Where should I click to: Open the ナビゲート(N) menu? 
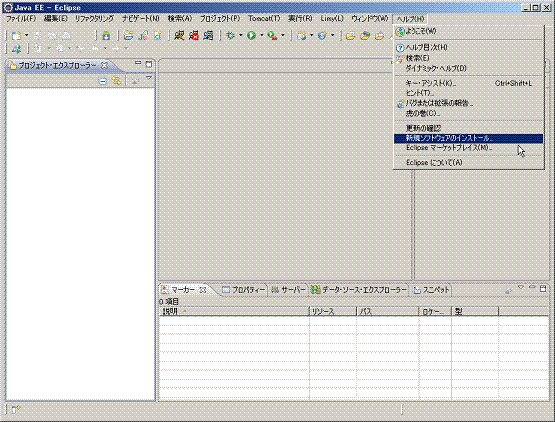click(141, 18)
